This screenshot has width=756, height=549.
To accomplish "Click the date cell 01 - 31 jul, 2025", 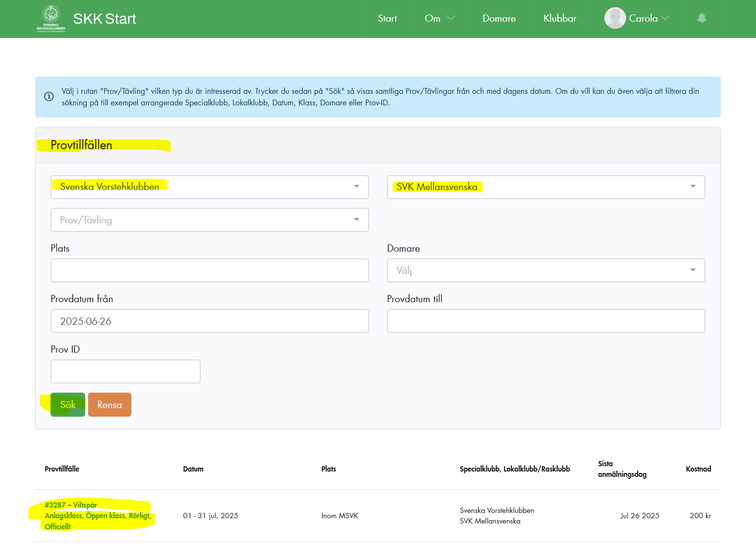I will 210,516.
